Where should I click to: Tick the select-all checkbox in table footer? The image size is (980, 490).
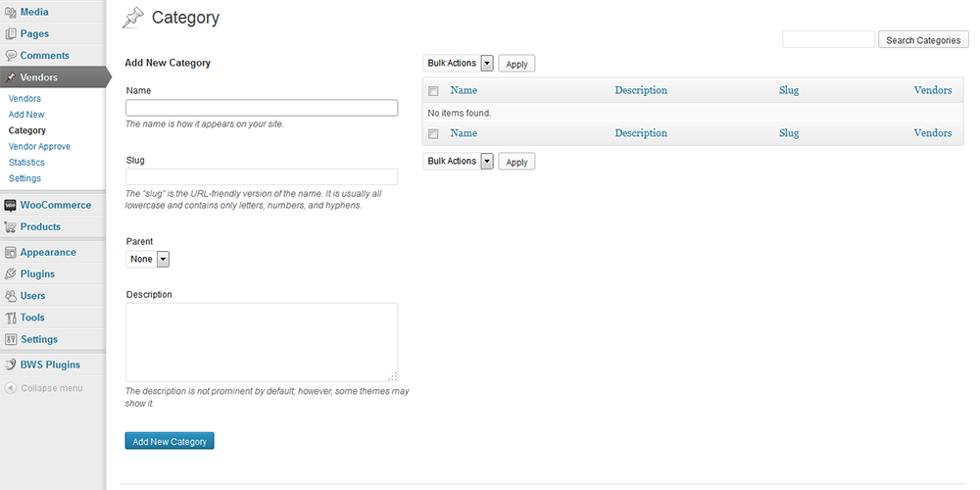point(433,133)
